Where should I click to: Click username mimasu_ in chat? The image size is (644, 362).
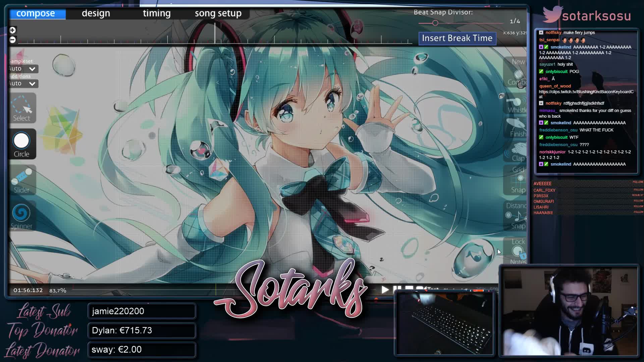[x=548, y=111]
